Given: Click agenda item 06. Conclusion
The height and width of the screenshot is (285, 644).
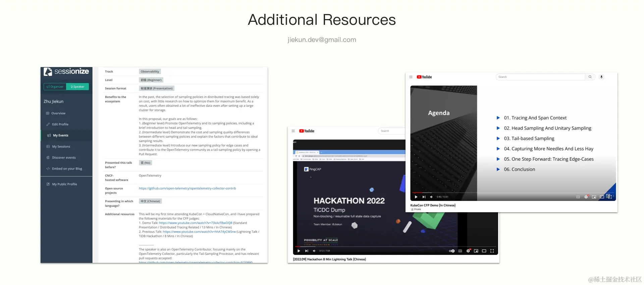Looking at the screenshot, I should (x=519, y=169).
